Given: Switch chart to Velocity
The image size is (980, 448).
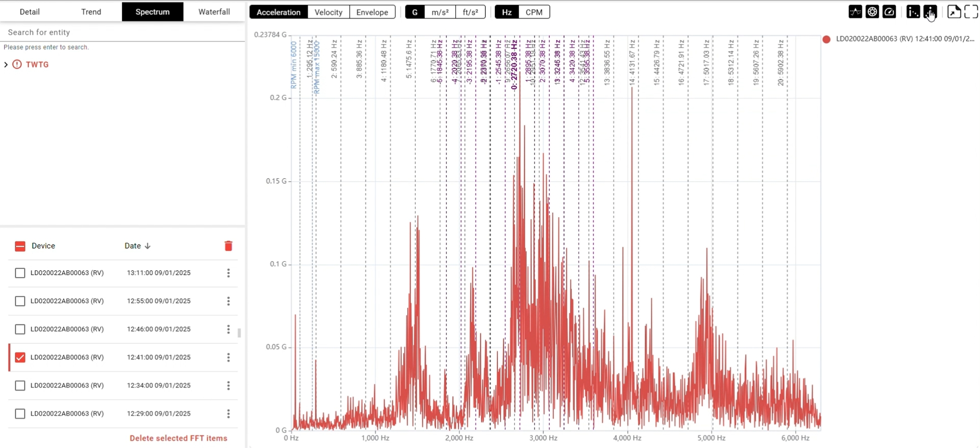Looking at the screenshot, I should 328,12.
